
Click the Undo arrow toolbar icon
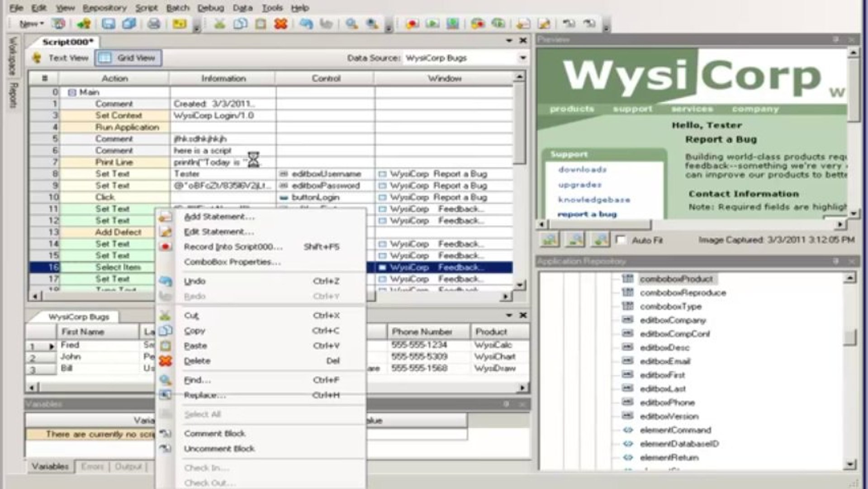point(306,24)
